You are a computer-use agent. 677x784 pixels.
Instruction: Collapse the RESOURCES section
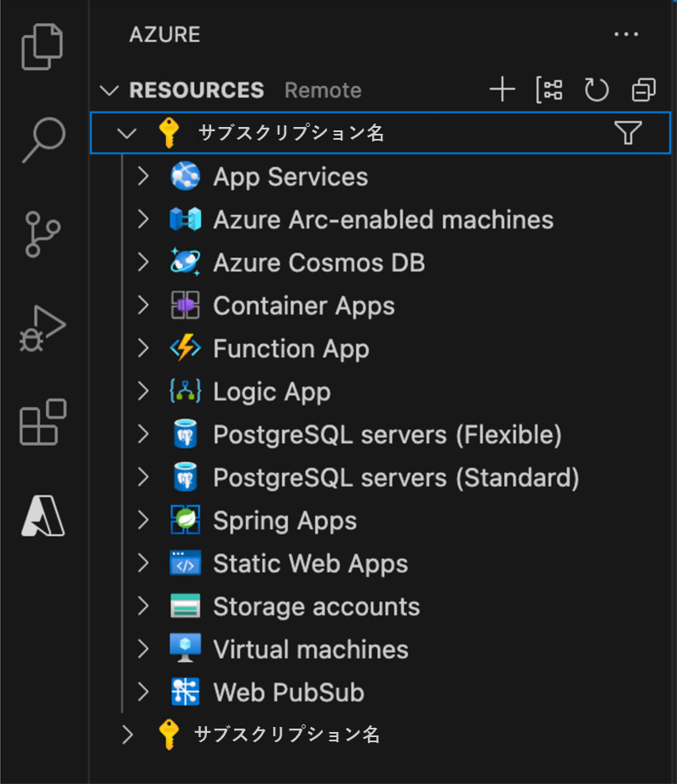click(110, 90)
